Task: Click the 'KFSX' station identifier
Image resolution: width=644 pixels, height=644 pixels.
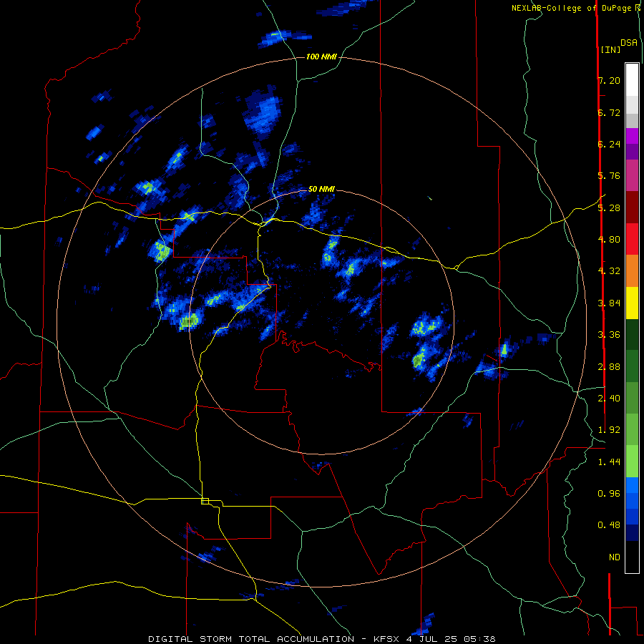Action: [x=386, y=639]
